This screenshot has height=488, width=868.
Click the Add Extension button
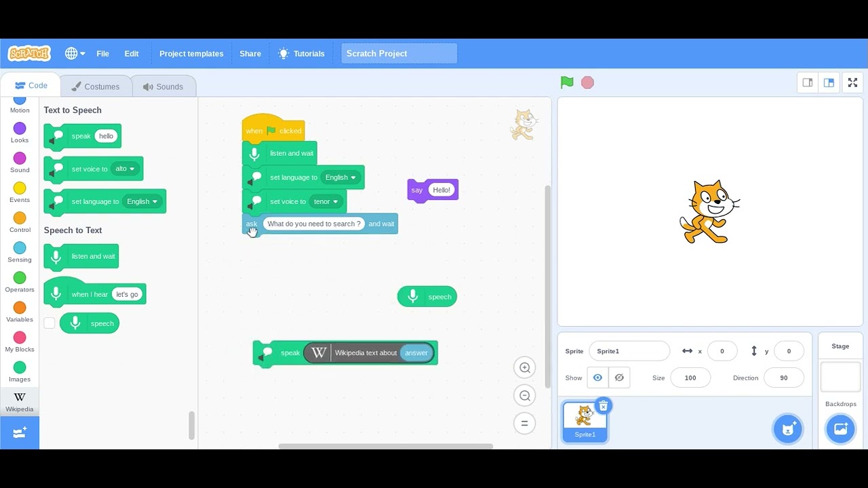click(x=20, y=432)
